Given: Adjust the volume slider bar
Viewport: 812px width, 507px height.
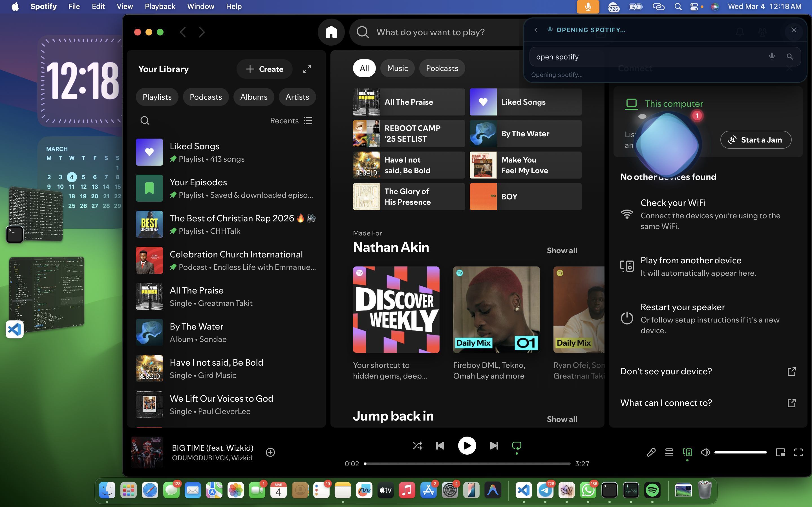Looking at the screenshot, I should click(x=740, y=452).
